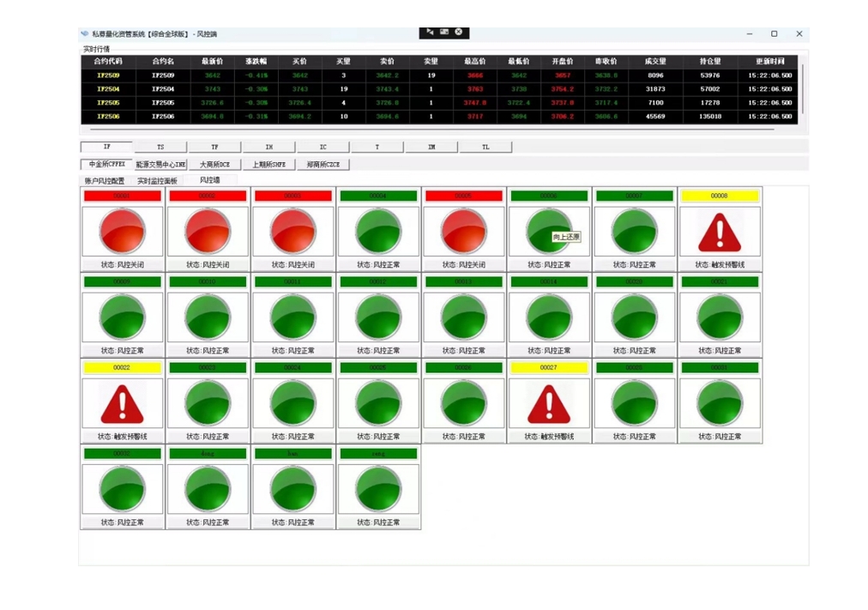868x610 pixels.
Task: Switch to the 上期所SHFE exchange
Action: [x=269, y=165]
